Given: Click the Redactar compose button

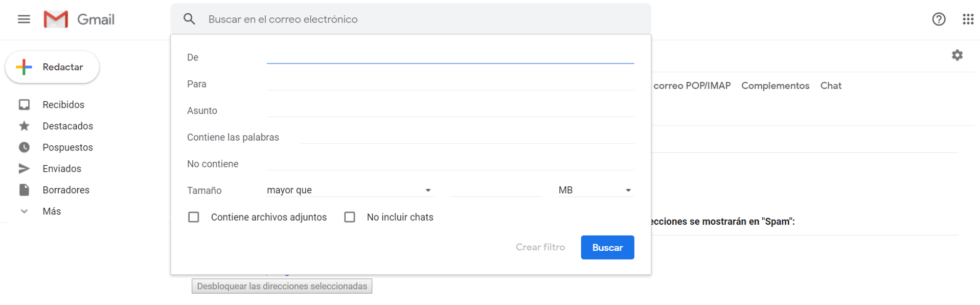Looking at the screenshot, I should [x=52, y=67].
